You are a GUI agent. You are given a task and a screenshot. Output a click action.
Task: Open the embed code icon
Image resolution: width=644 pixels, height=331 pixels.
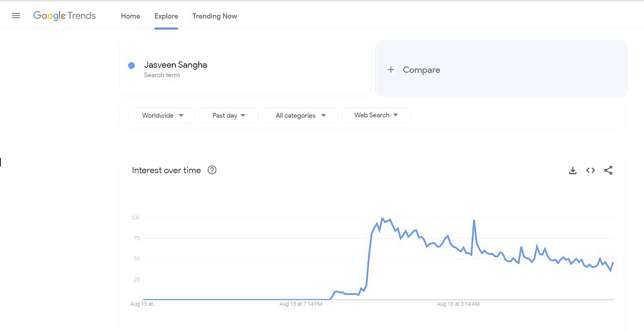(x=590, y=170)
